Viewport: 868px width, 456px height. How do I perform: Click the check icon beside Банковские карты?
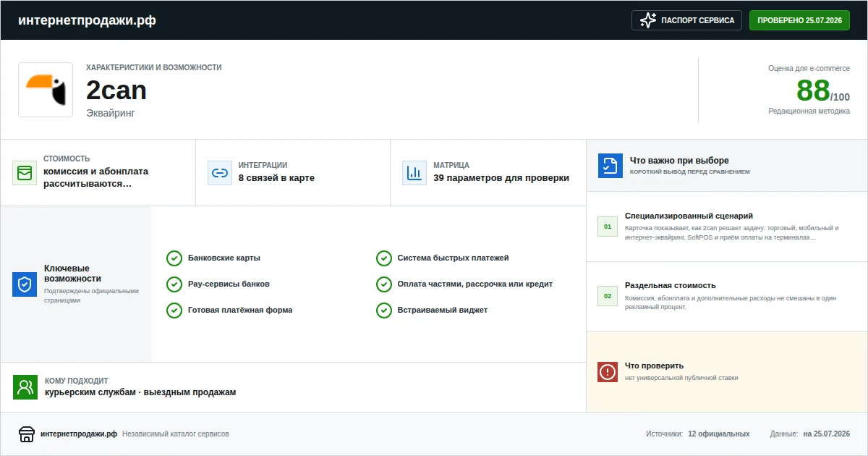174,258
